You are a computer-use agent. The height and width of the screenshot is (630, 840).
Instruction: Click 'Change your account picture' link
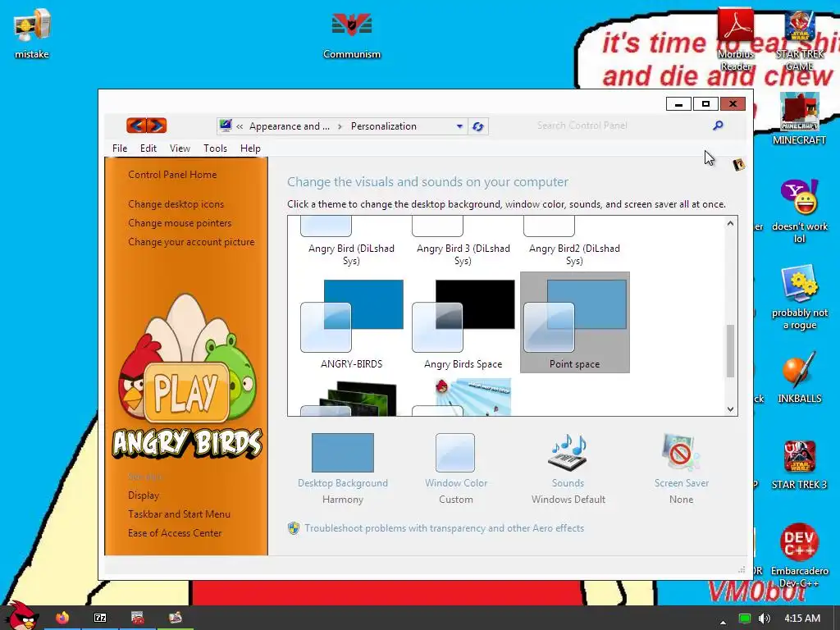[x=191, y=242]
